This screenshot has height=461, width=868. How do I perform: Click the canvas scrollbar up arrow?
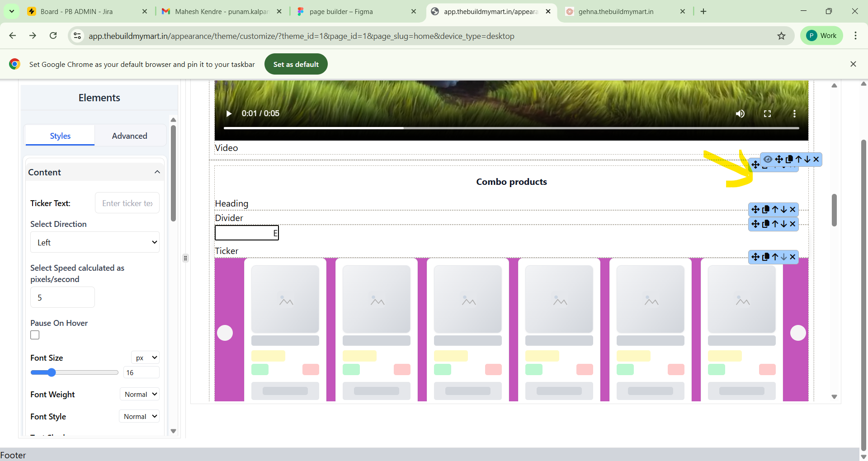[x=834, y=85]
